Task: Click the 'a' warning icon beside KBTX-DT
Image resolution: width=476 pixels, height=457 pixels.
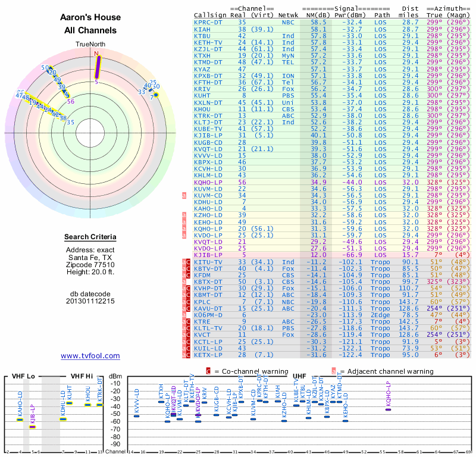Action: 184,282
